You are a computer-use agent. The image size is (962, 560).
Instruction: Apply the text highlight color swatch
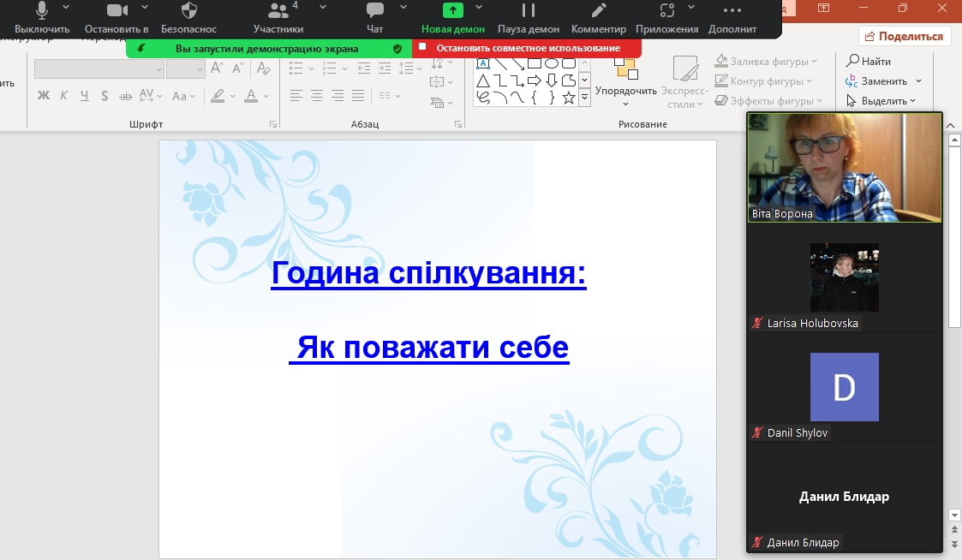click(218, 96)
